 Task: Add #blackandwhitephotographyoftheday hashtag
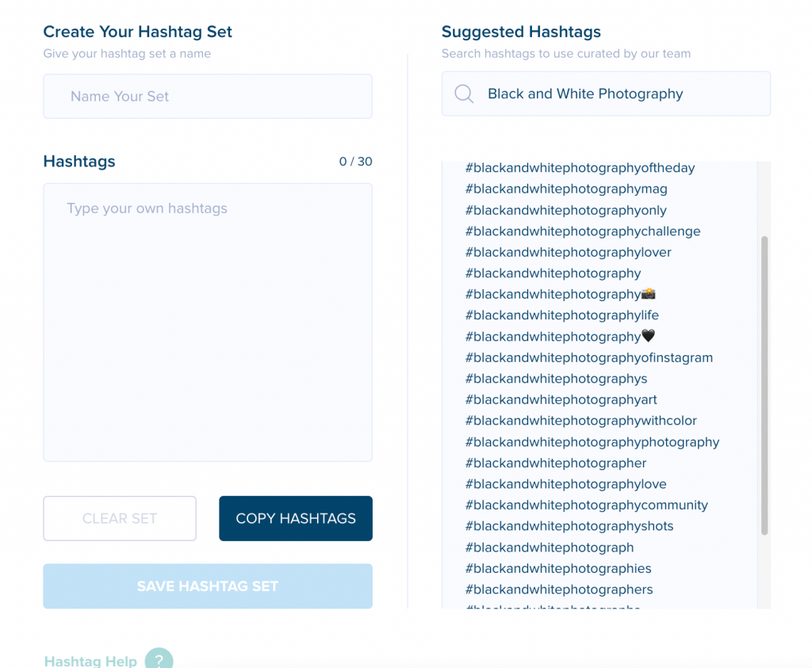coord(580,168)
